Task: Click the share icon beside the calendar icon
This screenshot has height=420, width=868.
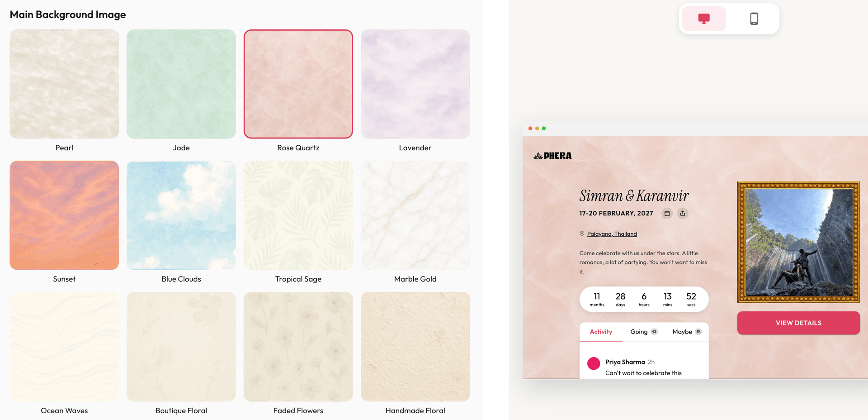Action: 683,213
